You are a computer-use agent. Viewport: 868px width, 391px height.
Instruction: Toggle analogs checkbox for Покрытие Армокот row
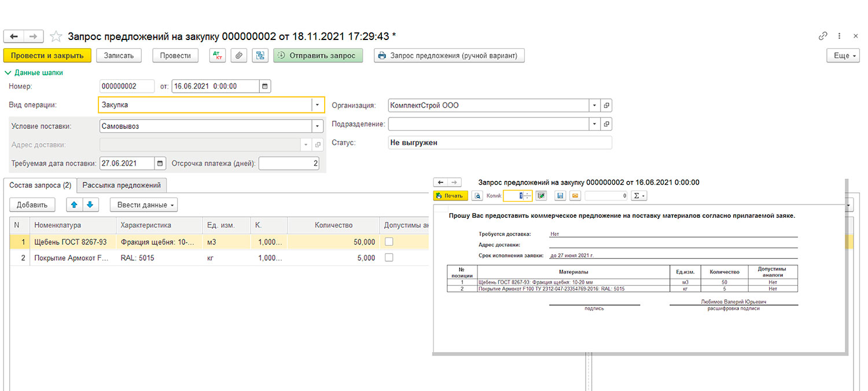coord(389,258)
